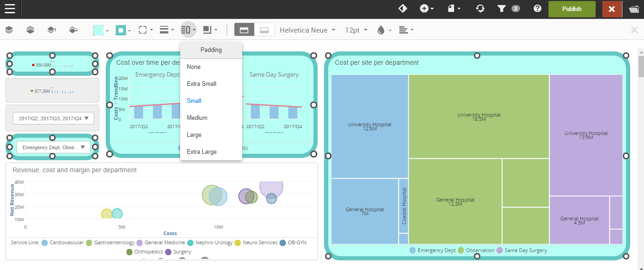Viewport: 644px width, 270px height.
Task: Click the refresh dashboard icon
Action: tap(480, 9)
